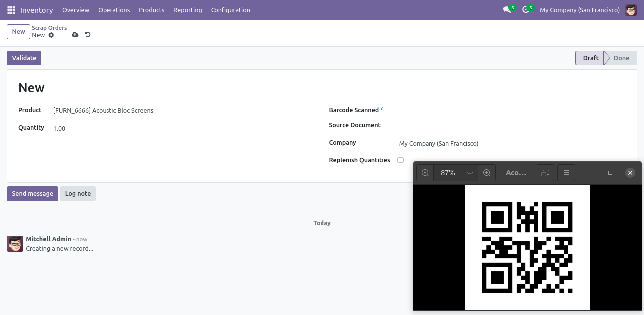Viewport: 644px width, 315px height.
Task: Click the Barcode Scanned help tooltip mark
Action: (382, 108)
